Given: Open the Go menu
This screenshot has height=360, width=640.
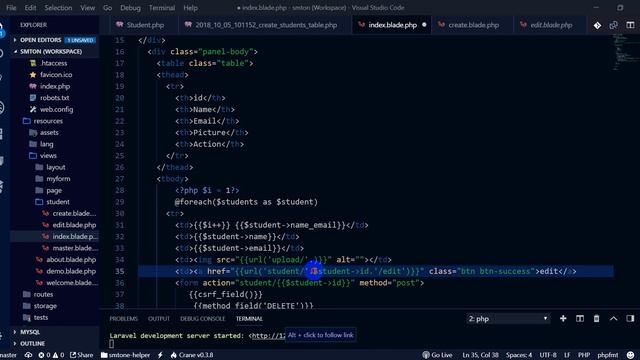Looking at the screenshot, I should pyautogui.click(x=107, y=8).
